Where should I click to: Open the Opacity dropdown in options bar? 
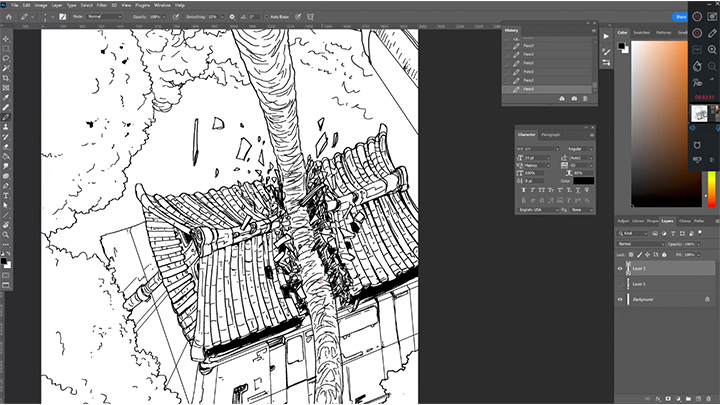163,17
